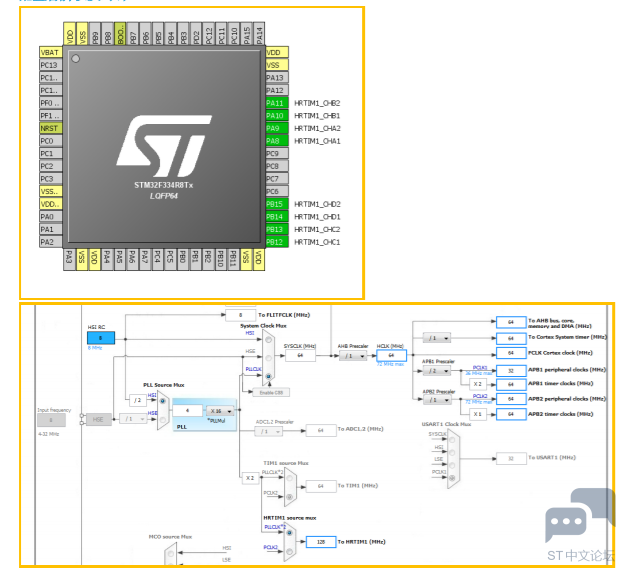Select the VBAT pin
This screenshot has height=571, width=624.
coord(51,53)
